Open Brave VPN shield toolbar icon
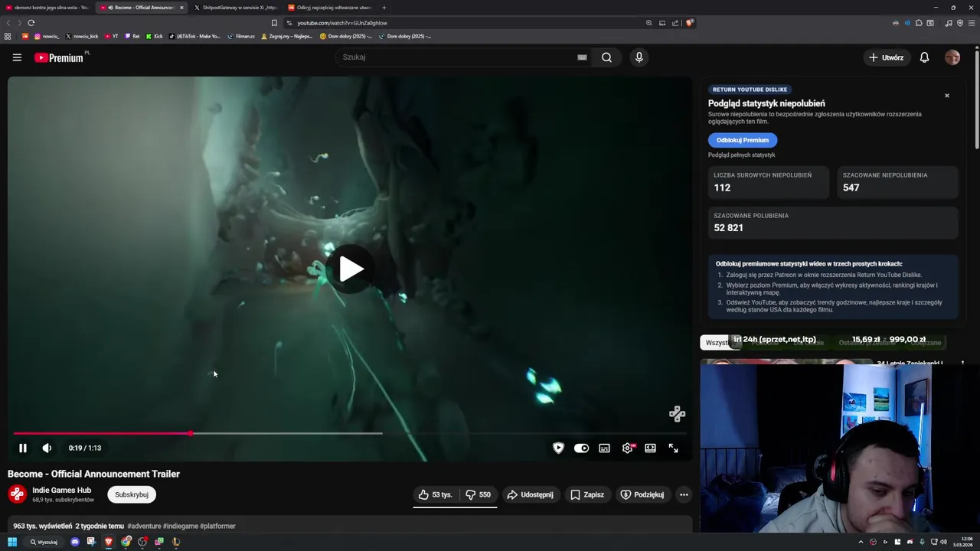 [960, 23]
